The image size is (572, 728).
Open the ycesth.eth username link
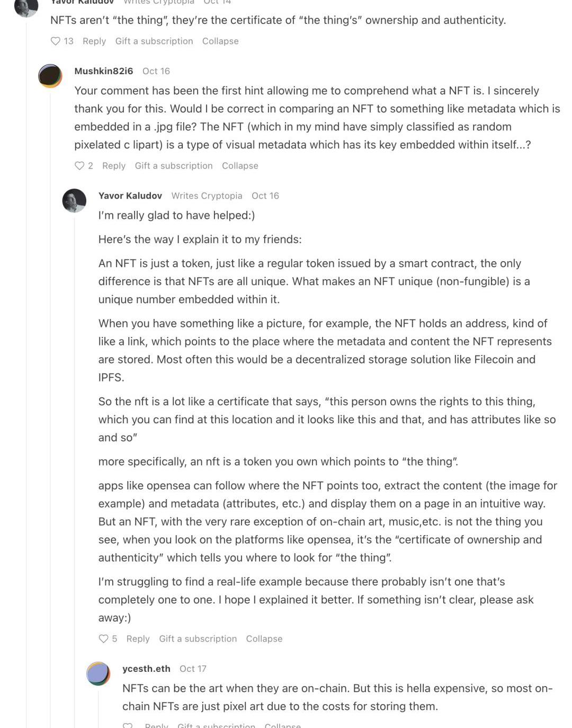point(146,669)
